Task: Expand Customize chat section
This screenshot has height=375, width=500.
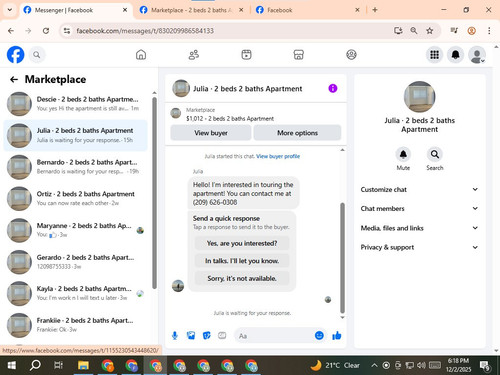Action: [x=419, y=189]
